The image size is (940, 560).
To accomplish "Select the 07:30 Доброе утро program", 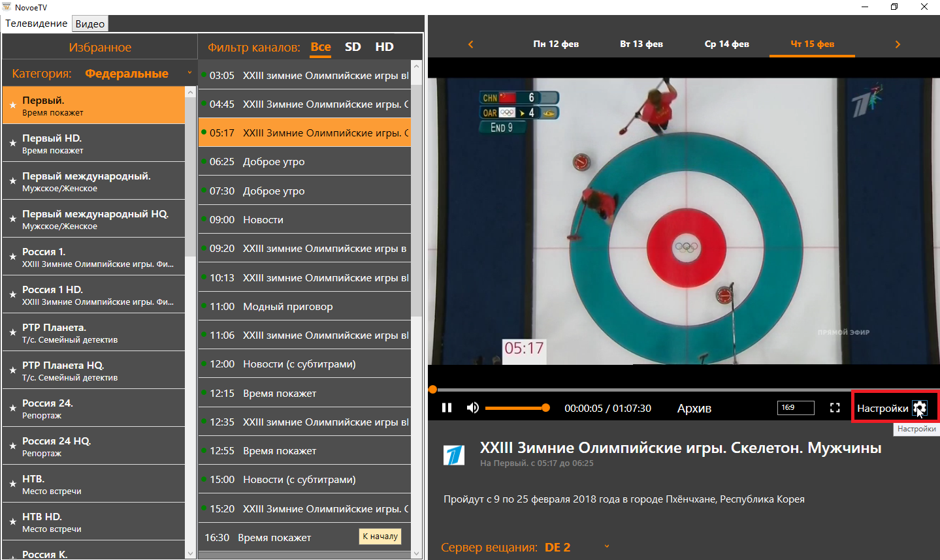I will tap(304, 191).
